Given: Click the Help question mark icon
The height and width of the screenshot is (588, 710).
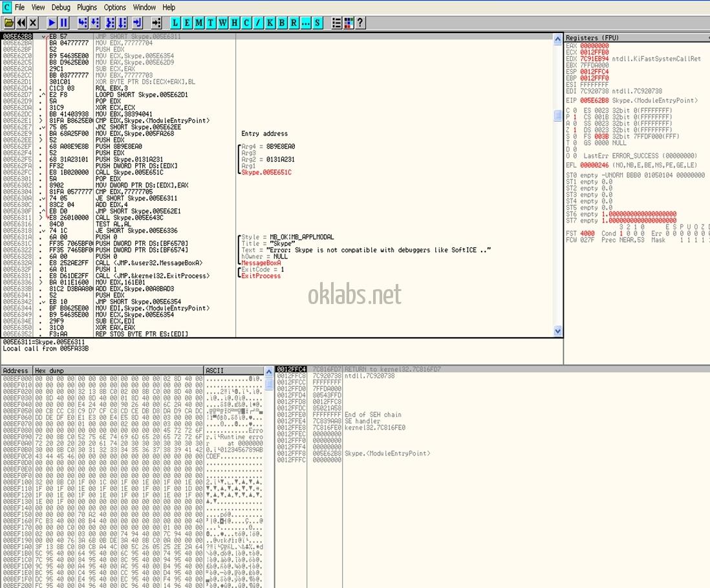Looking at the screenshot, I should [x=360, y=23].
